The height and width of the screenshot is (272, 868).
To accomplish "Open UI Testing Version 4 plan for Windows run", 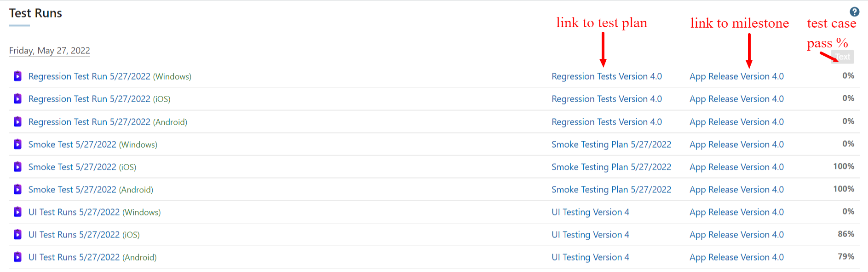I will [x=590, y=212].
